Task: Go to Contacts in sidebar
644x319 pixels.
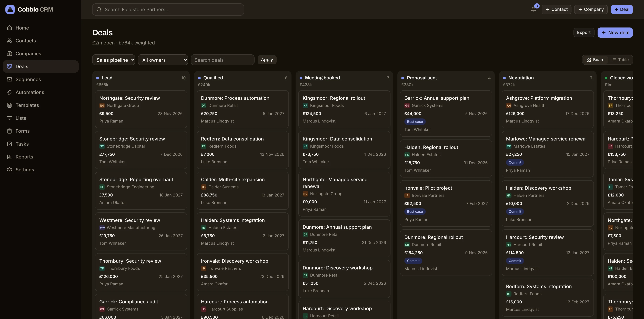Action: tap(41, 41)
